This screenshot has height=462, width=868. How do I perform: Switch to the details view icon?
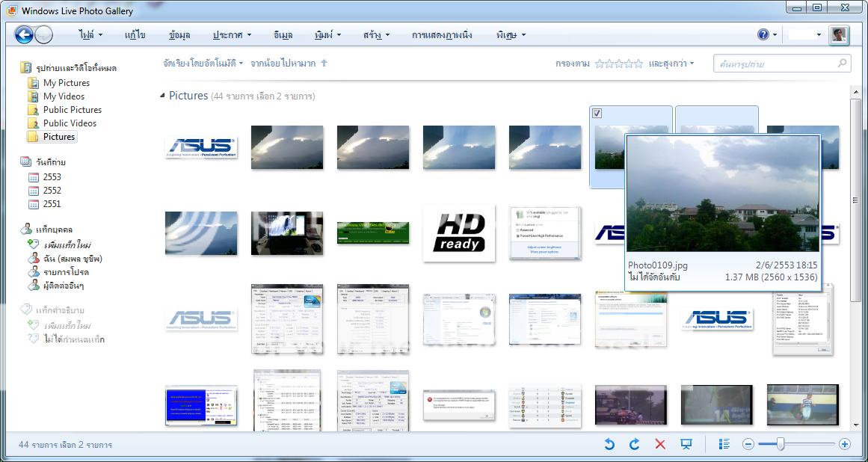pyautogui.click(x=724, y=444)
